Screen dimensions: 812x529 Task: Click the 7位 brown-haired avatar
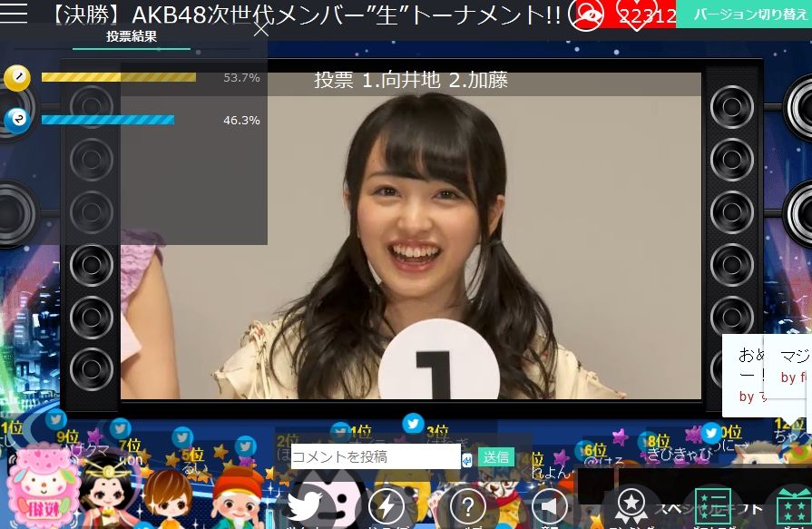pyautogui.click(x=169, y=498)
